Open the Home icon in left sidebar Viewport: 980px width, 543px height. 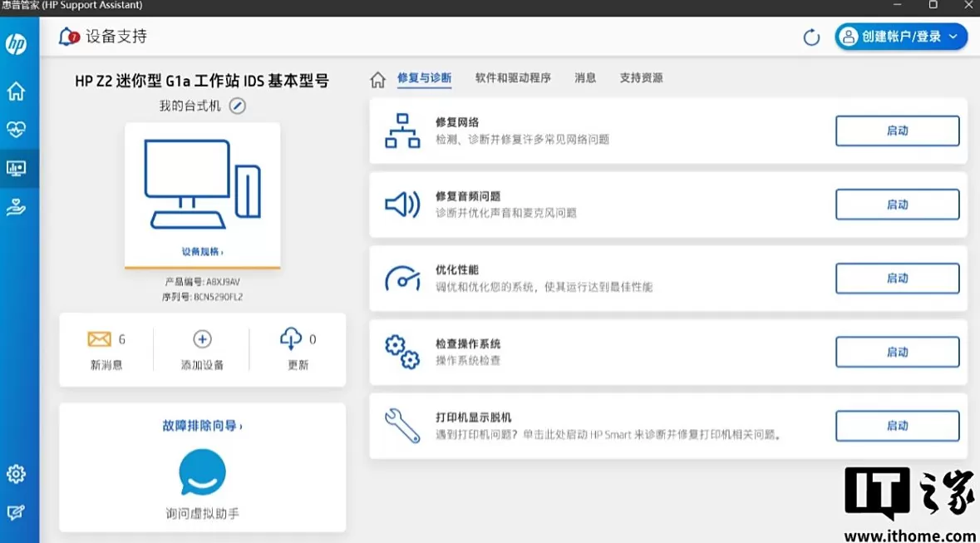(16, 91)
